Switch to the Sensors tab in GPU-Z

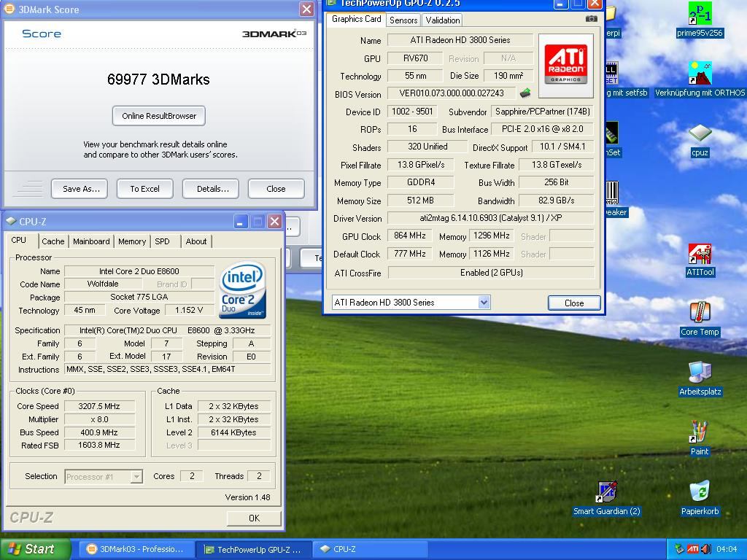tap(403, 20)
